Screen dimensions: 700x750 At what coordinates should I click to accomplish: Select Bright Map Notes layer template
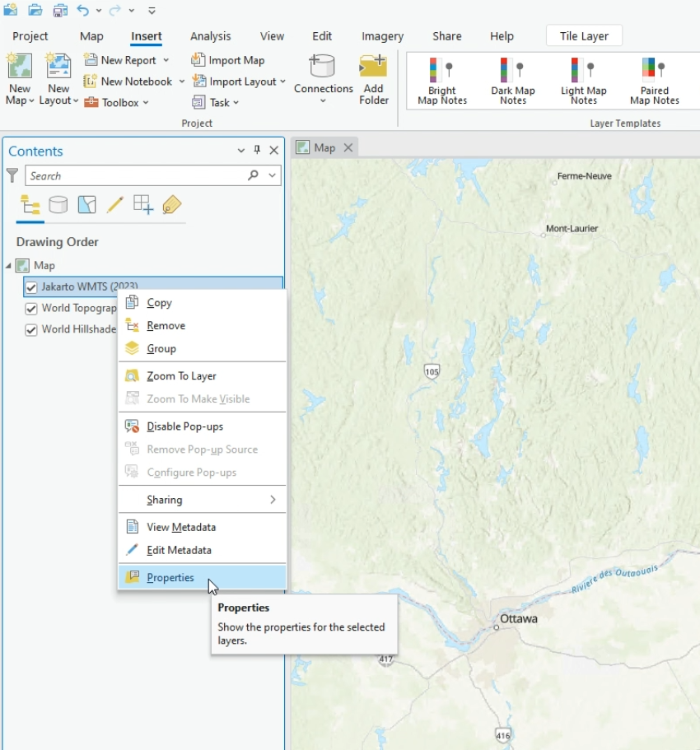point(441,80)
